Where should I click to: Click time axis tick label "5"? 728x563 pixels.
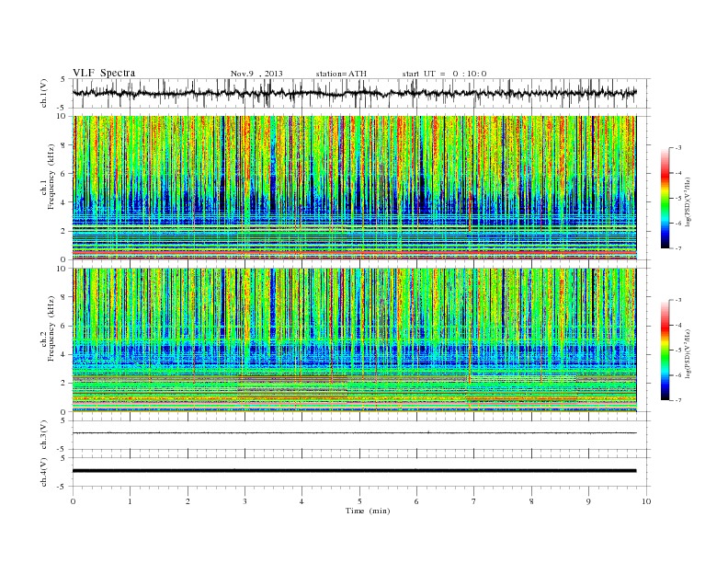point(359,501)
